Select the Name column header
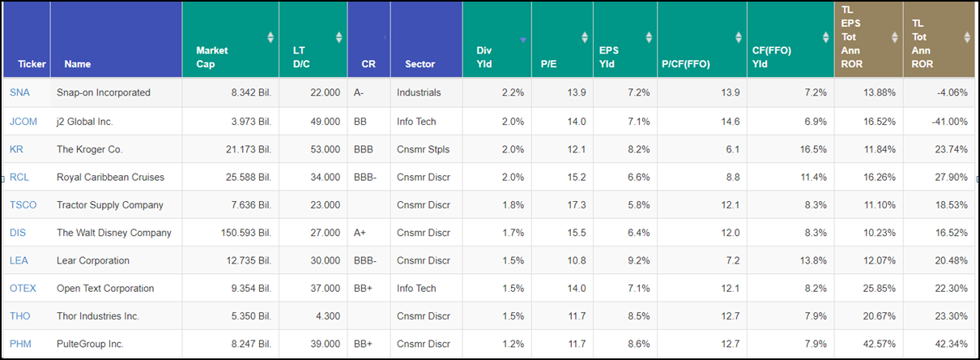 78,64
